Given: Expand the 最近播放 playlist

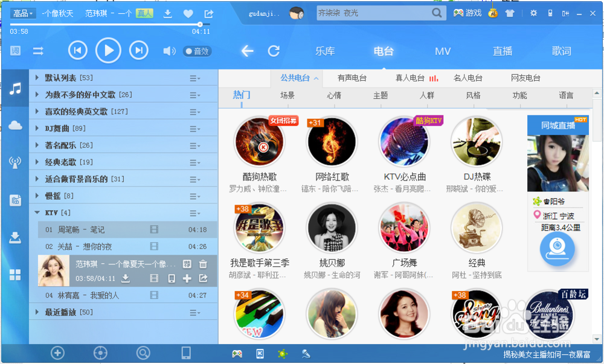Looking at the screenshot, I should coord(37,312).
